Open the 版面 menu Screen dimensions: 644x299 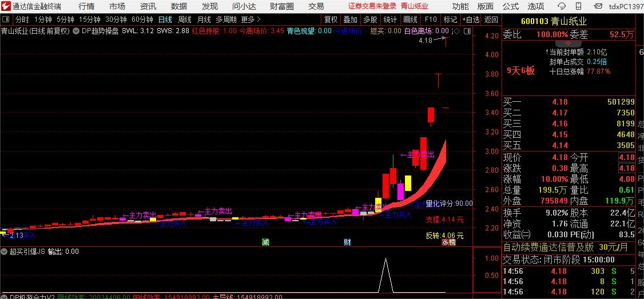486,6
